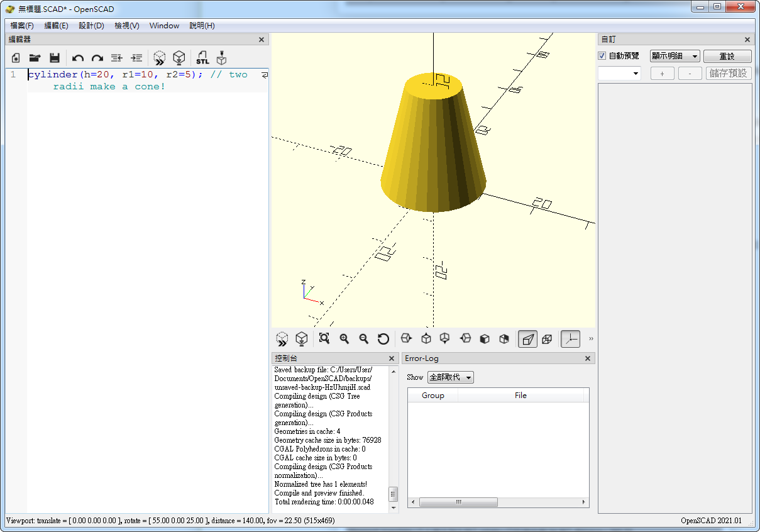
Task: Redo the edit in editor toolbar
Action: pyautogui.click(x=97, y=58)
